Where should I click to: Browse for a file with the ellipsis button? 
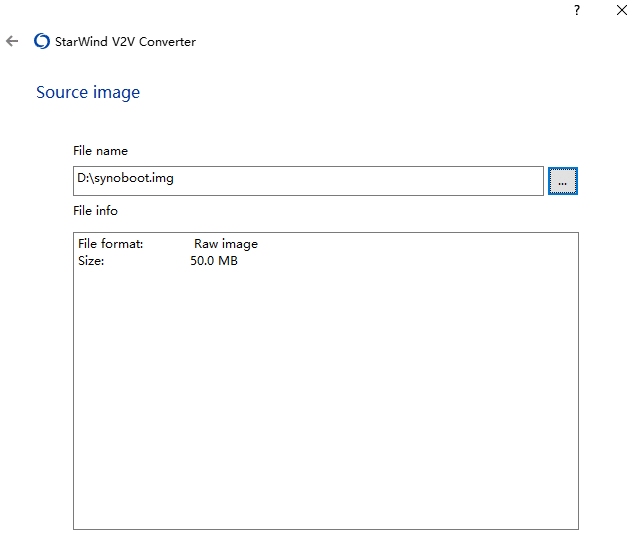click(562, 181)
